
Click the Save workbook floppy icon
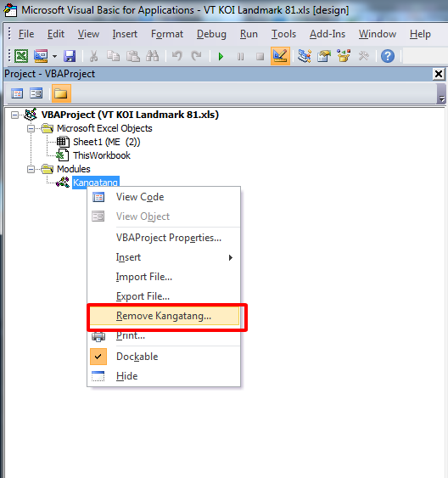(x=70, y=56)
